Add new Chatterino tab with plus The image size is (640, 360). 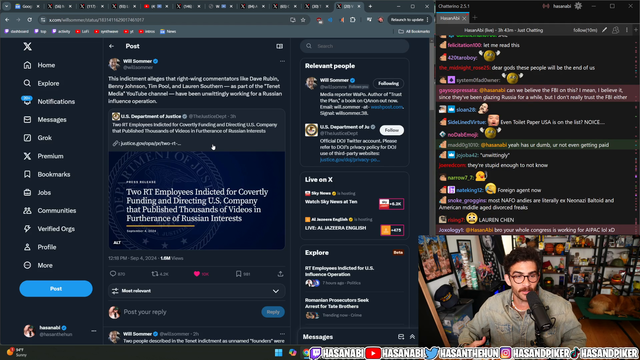475,18
